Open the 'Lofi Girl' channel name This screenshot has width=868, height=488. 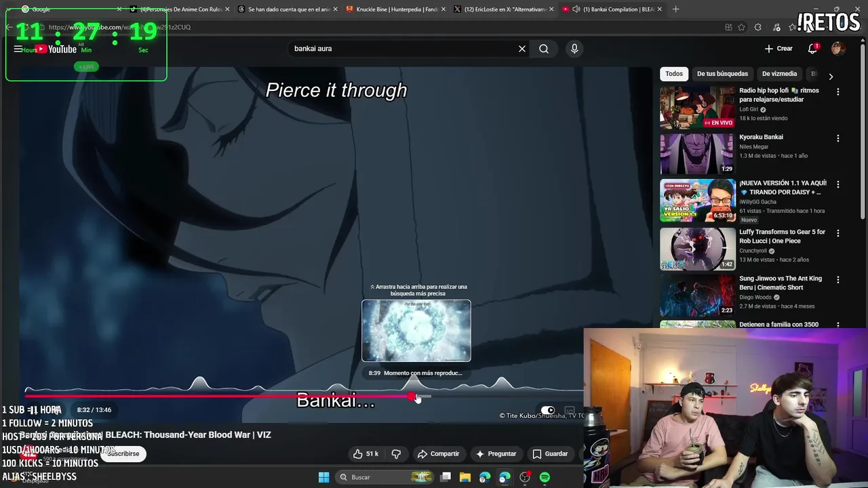[749, 109]
